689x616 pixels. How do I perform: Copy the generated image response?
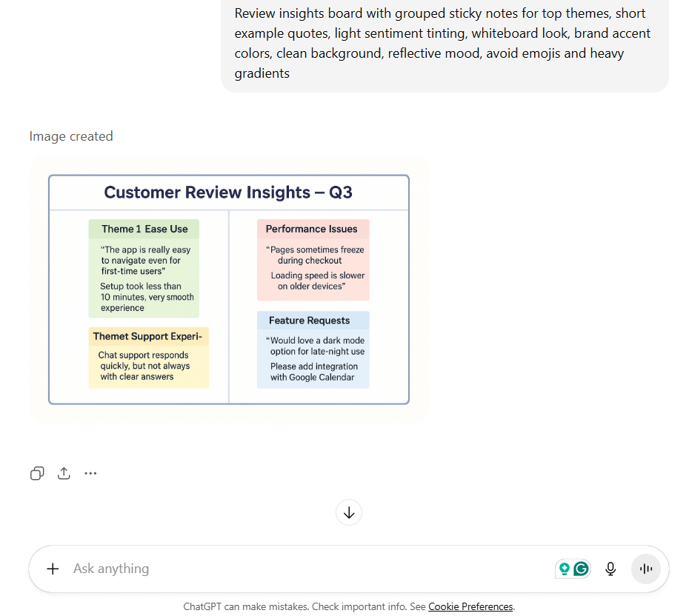(37, 473)
